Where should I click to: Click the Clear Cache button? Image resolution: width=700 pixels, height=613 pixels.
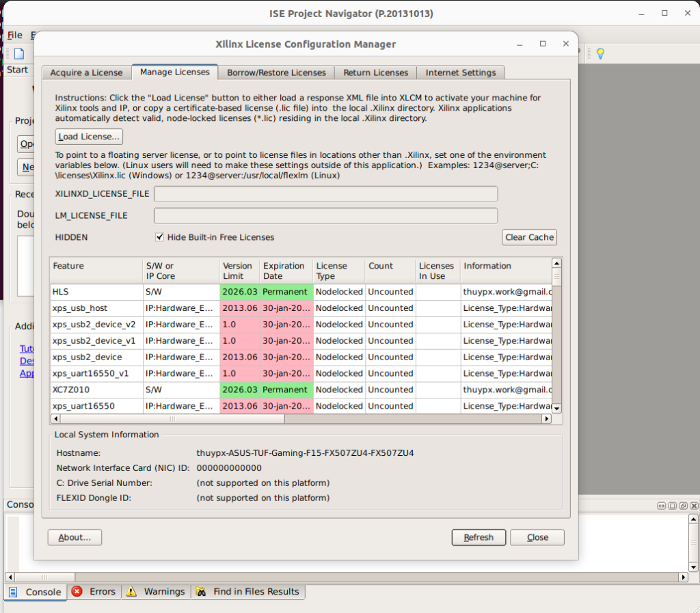(x=530, y=237)
